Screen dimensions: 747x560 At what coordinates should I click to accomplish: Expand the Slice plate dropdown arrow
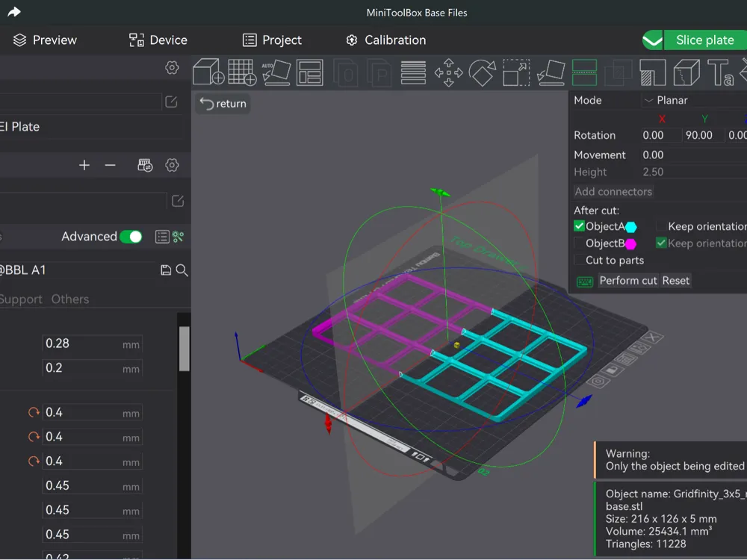(x=652, y=40)
